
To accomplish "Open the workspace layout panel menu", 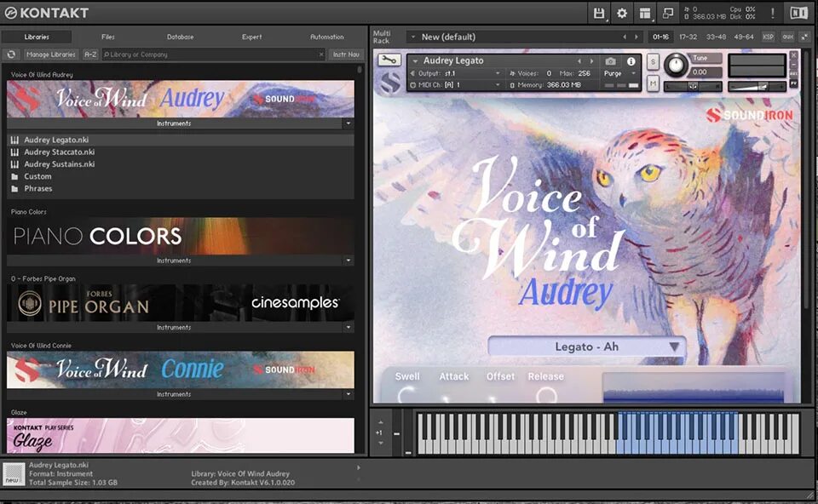I will [x=645, y=13].
